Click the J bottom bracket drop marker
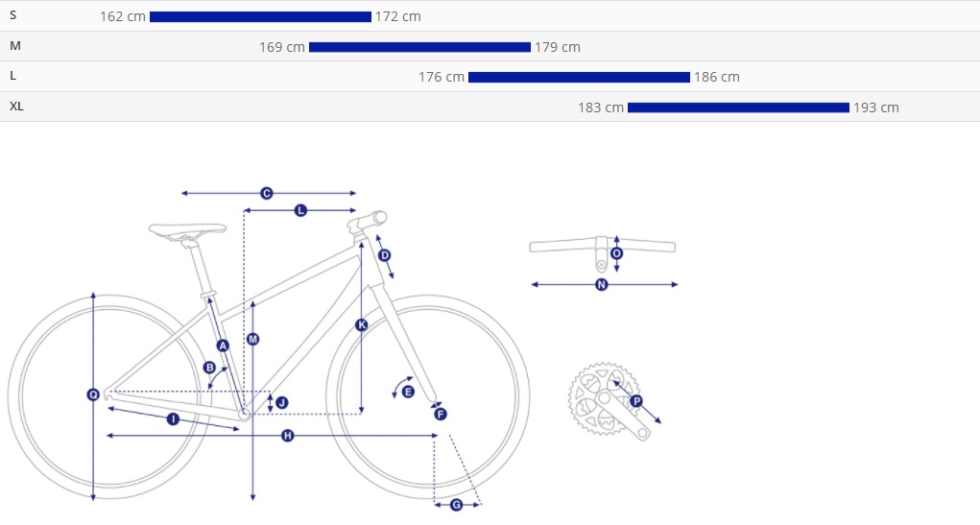980x525 pixels. (282, 402)
